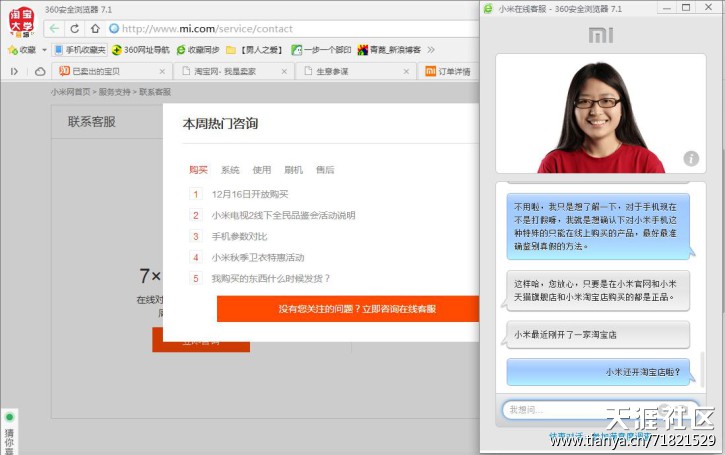Click 立即咨询在线客服 orange button
725x455 pixels.
tap(348, 309)
